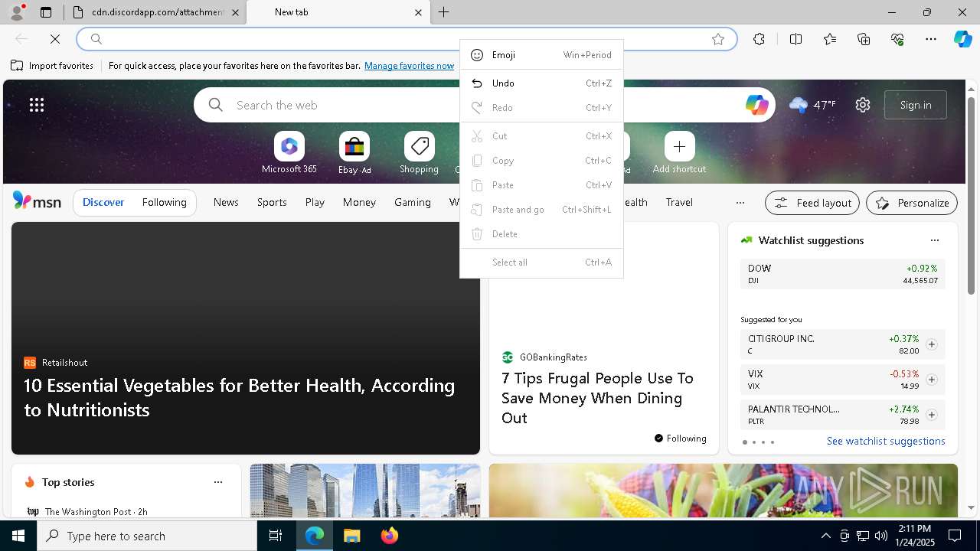Open the Top stories heading
980x551 pixels.
68,482
